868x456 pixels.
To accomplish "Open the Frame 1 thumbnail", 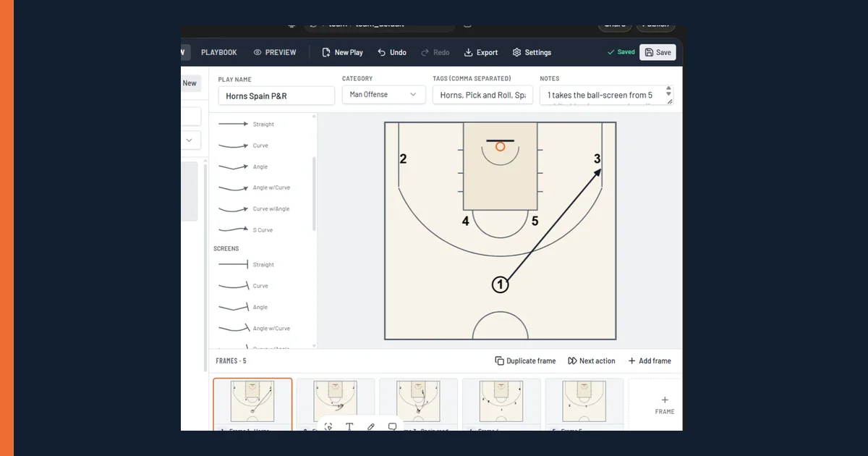I will (252, 404).
